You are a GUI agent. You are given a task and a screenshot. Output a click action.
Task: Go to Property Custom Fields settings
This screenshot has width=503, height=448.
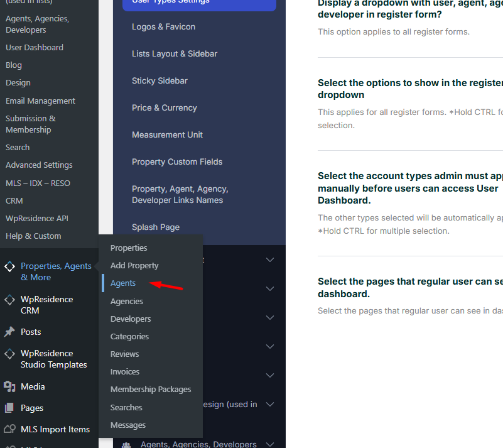177,162
